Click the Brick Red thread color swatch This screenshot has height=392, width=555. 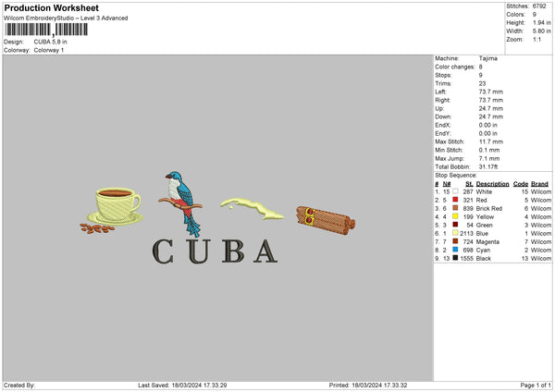click(455, 208)
